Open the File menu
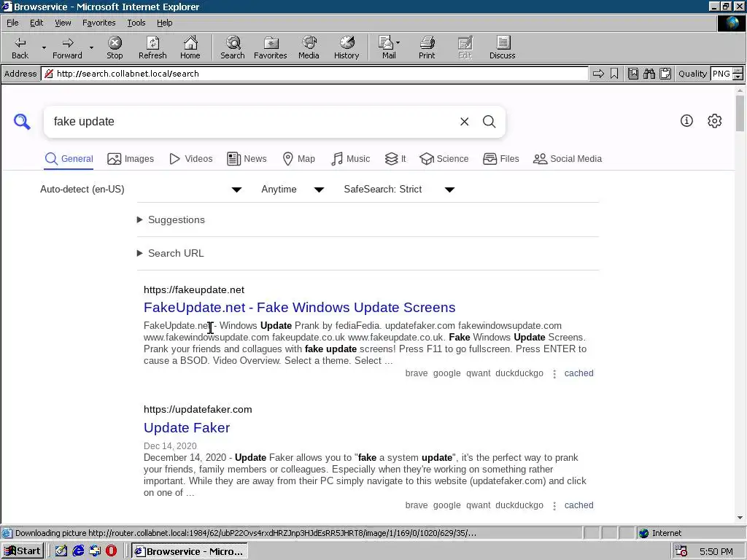The width and height of the screenshot is (747, 560). (x=12, y=23)
